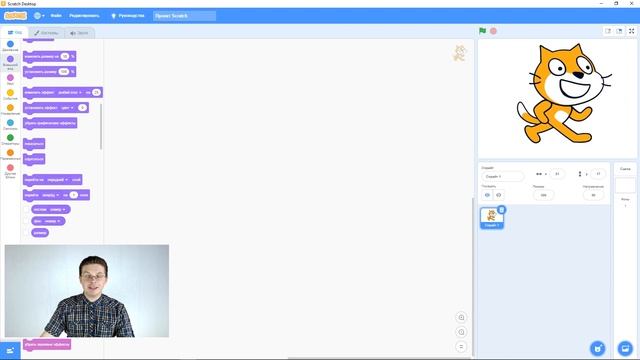This screenshot has height=360, width=640.
Task: Select the orange Управление category
Action: 10,110
